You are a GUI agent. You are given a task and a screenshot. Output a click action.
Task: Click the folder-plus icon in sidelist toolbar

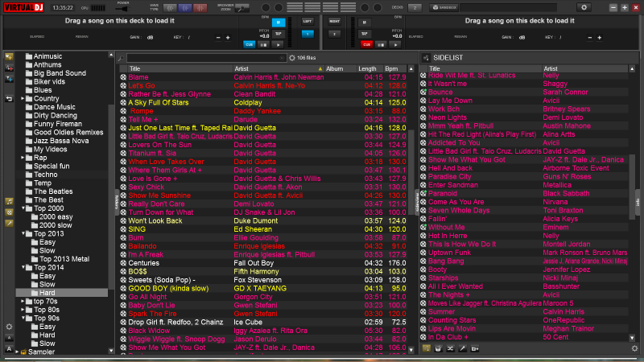475,348
